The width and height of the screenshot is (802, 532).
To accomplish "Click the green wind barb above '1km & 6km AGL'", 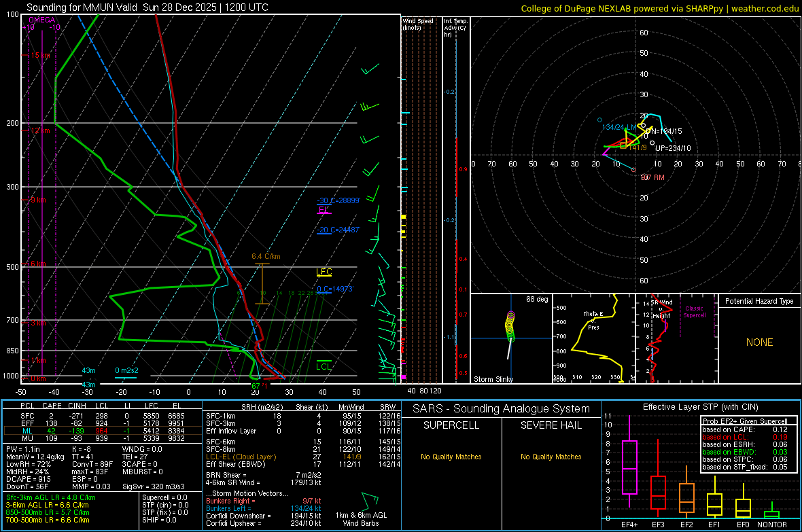I will click(369, 501).
